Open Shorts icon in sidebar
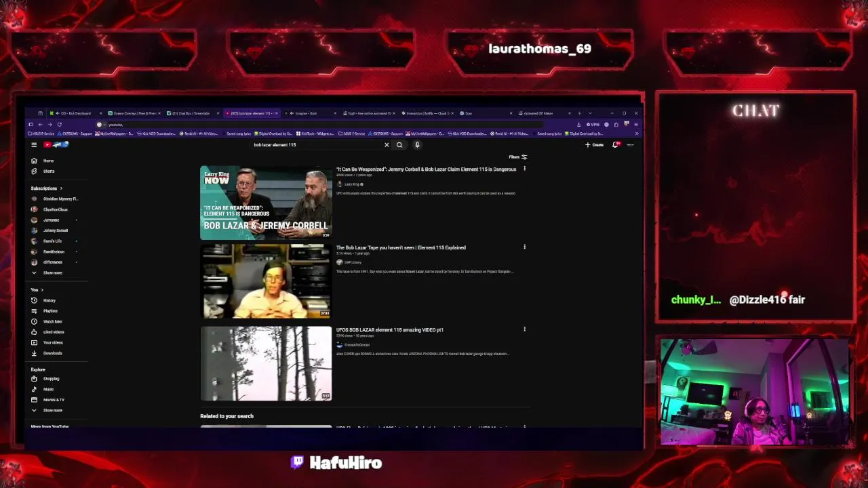Image resolution: width=868 pixels, height=488 pixels. pyautogui.click(x=34, y=171)
